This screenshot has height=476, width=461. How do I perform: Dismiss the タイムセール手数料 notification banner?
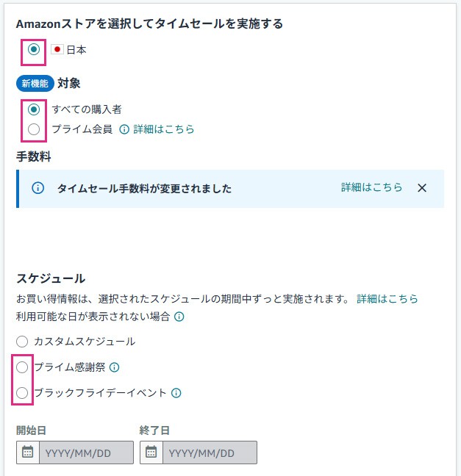pyautogui.click(x=422, y=188)
